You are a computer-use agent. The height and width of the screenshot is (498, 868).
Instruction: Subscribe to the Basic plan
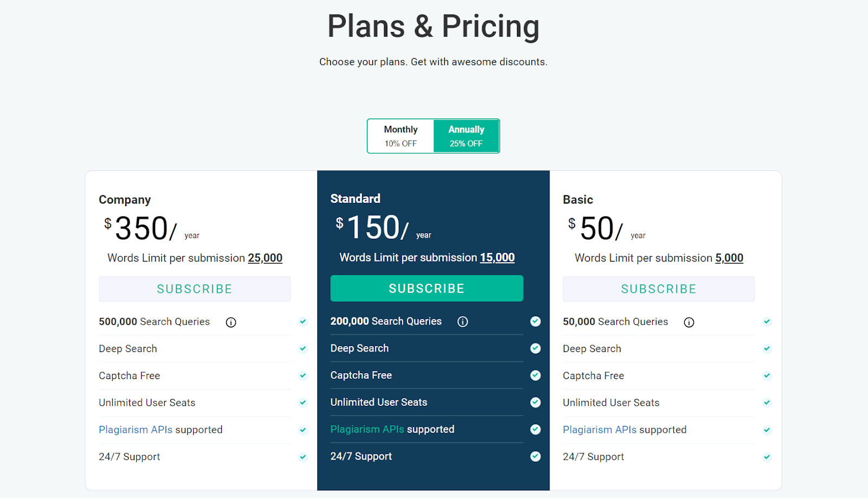(x=659, y=289)
